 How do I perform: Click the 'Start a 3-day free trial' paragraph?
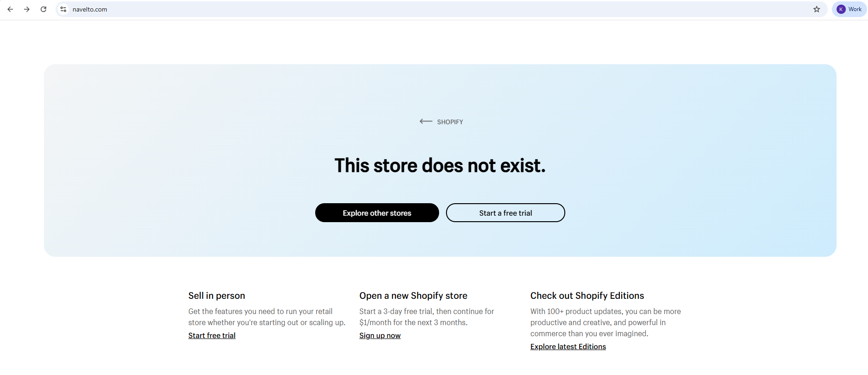(x=427, y=317)
